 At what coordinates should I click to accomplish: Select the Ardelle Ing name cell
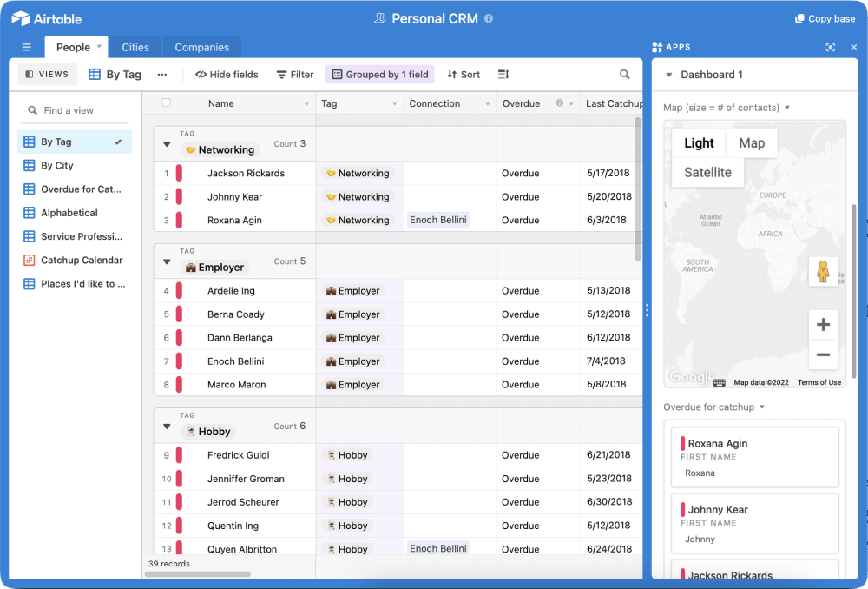[231, 291]
